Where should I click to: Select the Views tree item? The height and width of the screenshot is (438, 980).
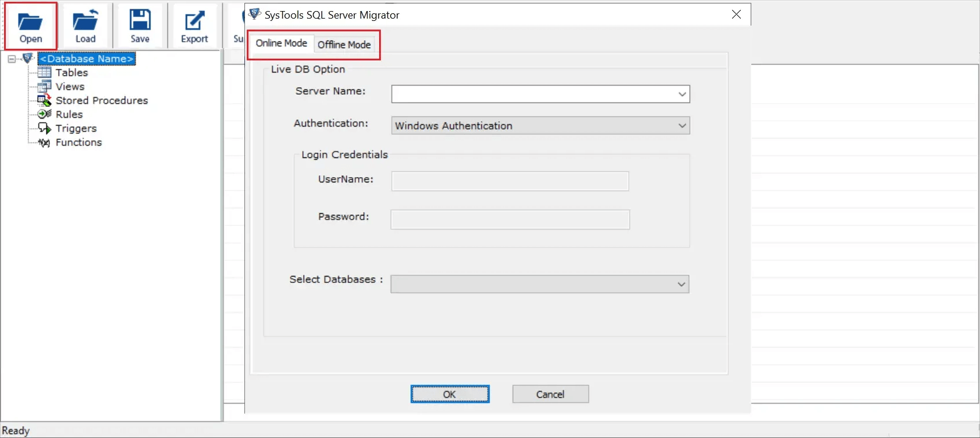point(70,87)
